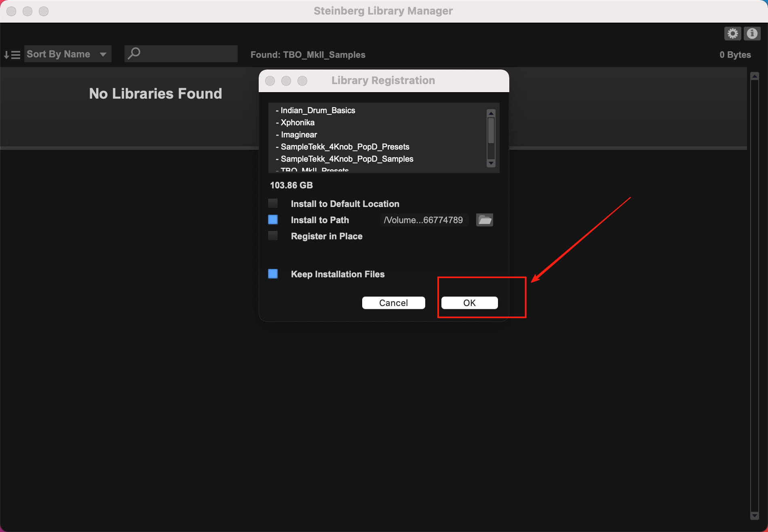The image size is (768, 532).
Task: Open the info icon in Library Manager
Action: (x=752, y=33)
